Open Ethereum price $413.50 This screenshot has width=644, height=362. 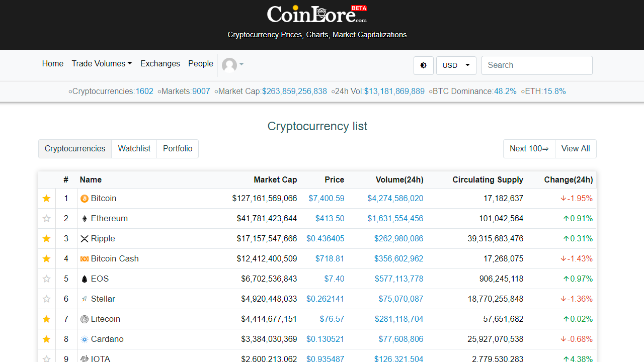click(x=330, y=219)
